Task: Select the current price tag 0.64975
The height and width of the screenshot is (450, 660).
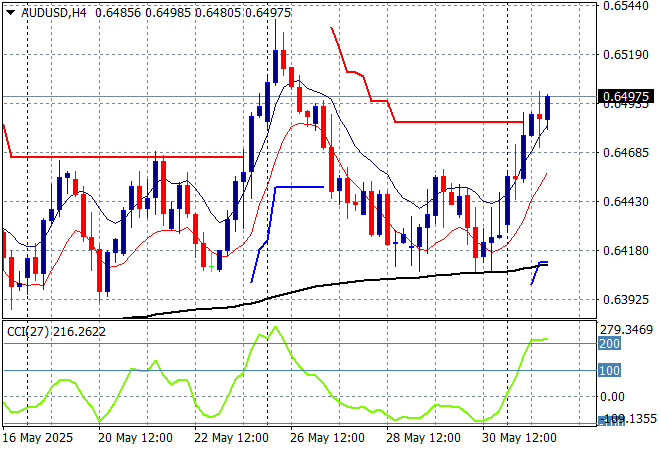Action: 626,97
